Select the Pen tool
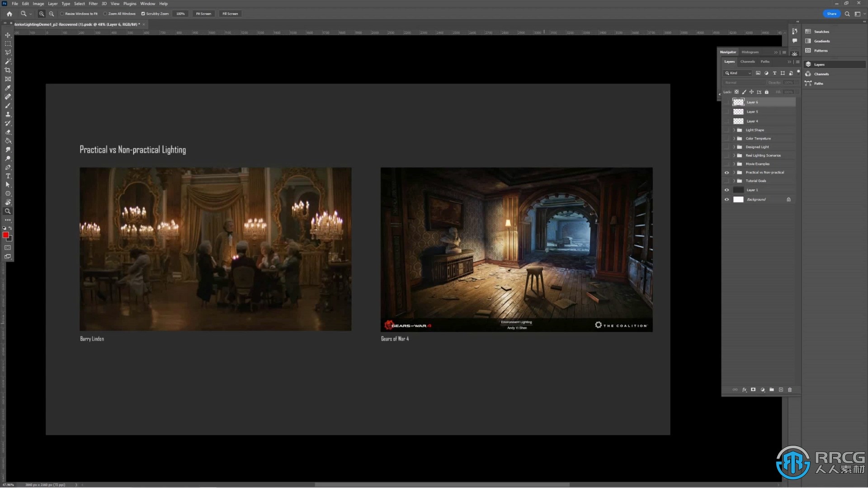The height and width of the screenshot is (488, 868). pyautogui.click(x=8, y=167)
